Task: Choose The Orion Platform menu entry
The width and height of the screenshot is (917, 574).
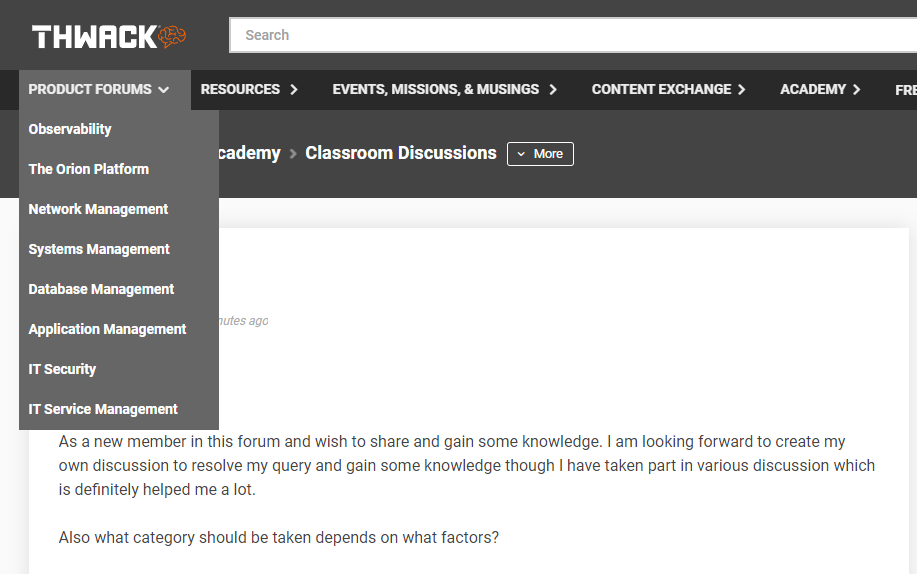Action: point(89,169)
